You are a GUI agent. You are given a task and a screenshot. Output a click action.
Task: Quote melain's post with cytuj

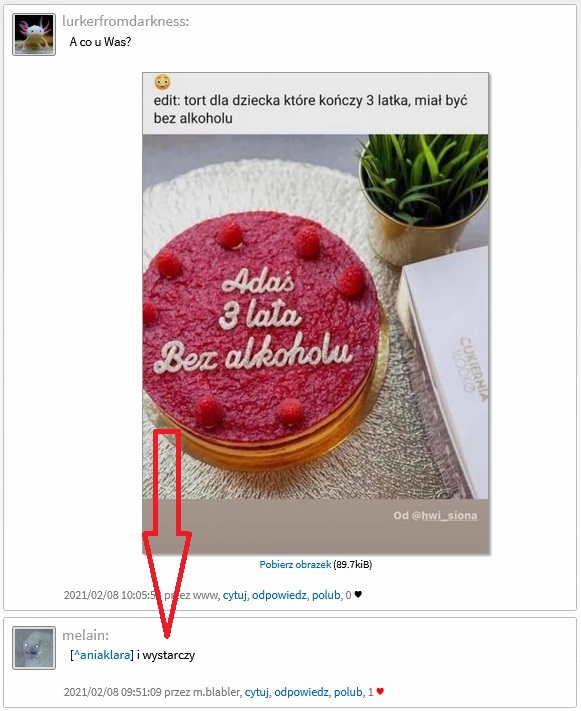point(257,692)
